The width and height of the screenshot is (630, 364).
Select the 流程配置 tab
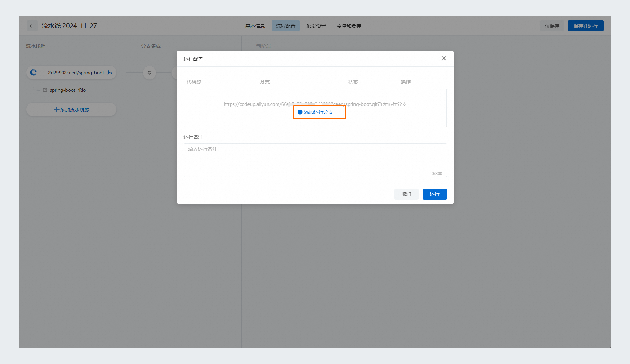[x=286, y=26]
